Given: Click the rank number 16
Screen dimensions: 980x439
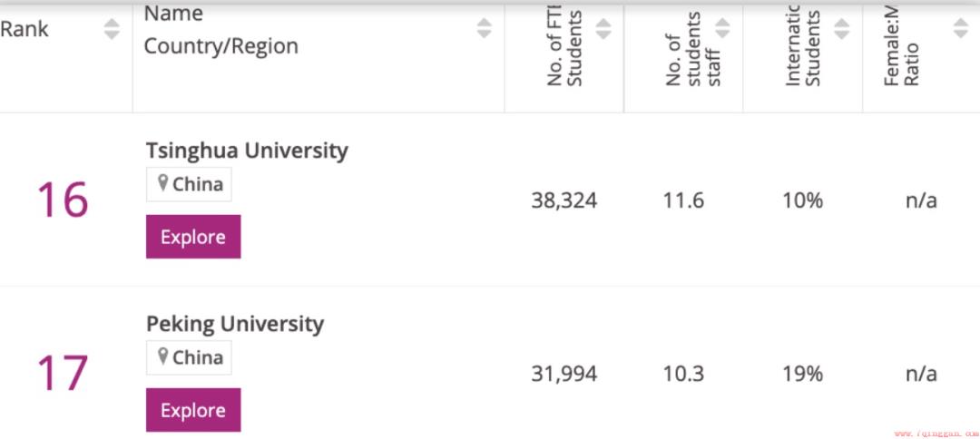Looking at the screenshot, I should click(63, 200).
